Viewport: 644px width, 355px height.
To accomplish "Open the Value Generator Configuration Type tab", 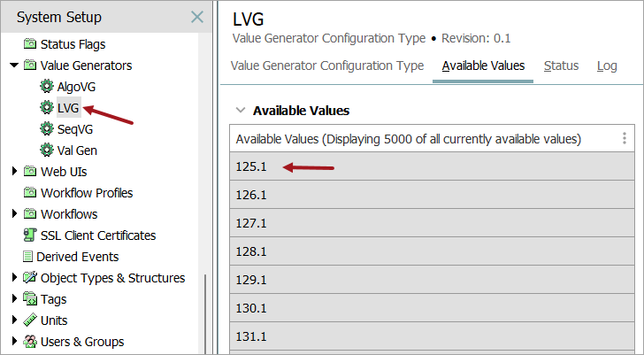I will [x=326, y=66].
